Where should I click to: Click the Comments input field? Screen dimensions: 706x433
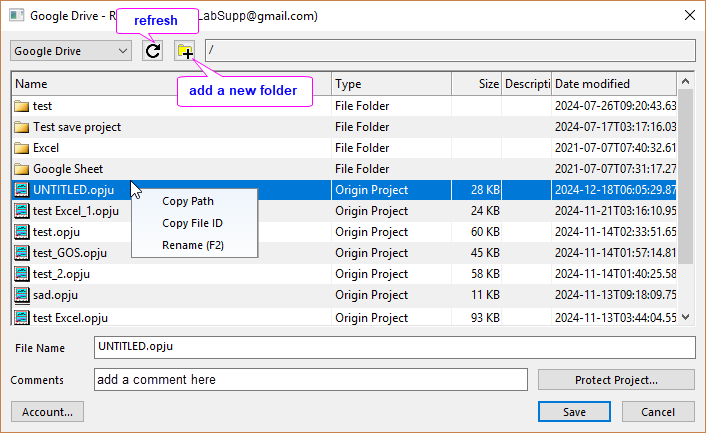[x=311, y=379]
